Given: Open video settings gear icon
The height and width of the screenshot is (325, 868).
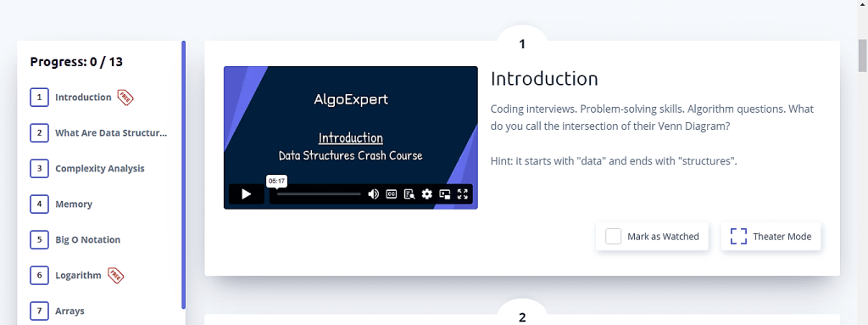Looking at the screenshot, I should [427, 194].
